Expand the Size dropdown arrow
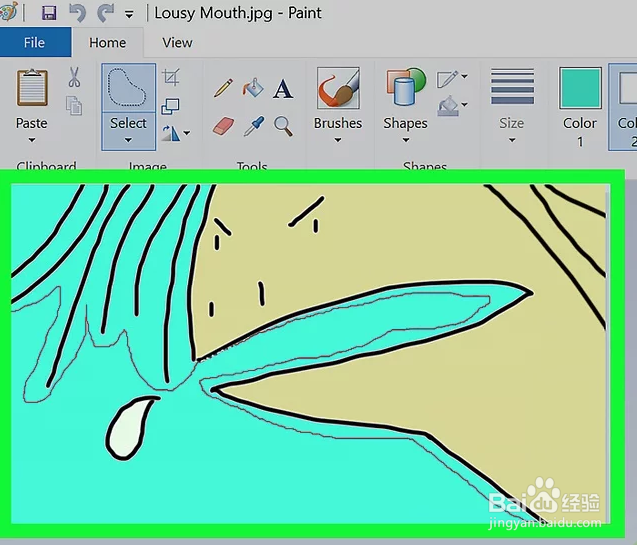637x545 pixels. click(512, 140)
